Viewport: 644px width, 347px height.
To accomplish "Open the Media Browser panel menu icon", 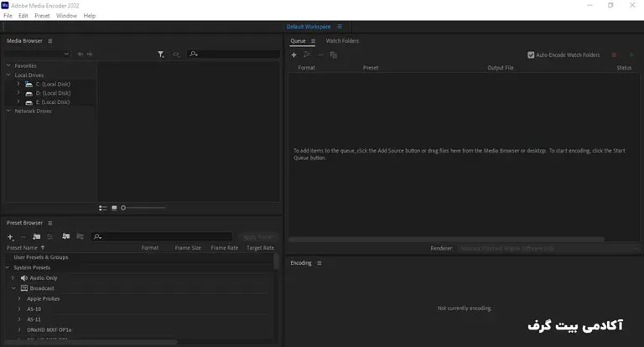I will pos(50,41).
